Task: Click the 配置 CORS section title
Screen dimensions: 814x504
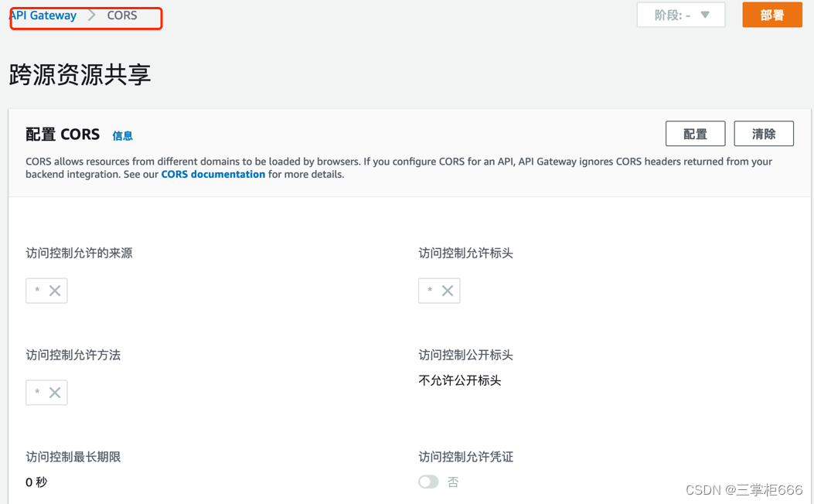Action: [x=63, y=135]
